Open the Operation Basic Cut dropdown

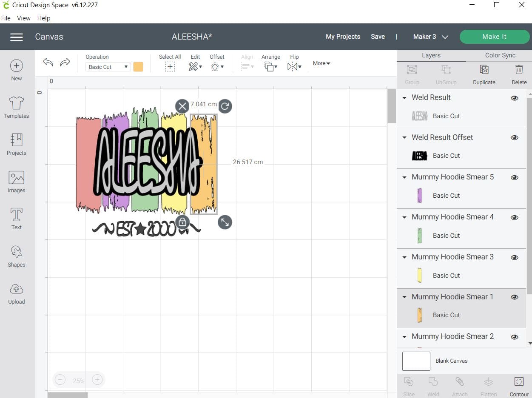tap(108, 67)
